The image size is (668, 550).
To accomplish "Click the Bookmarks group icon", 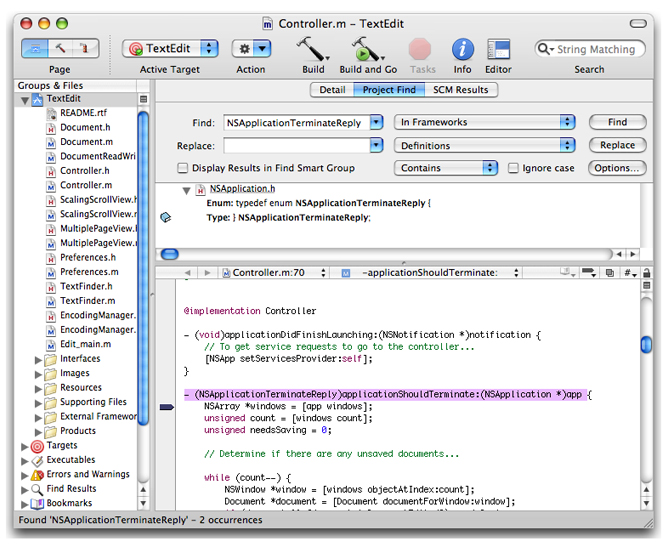I will (x=37, y=504).
